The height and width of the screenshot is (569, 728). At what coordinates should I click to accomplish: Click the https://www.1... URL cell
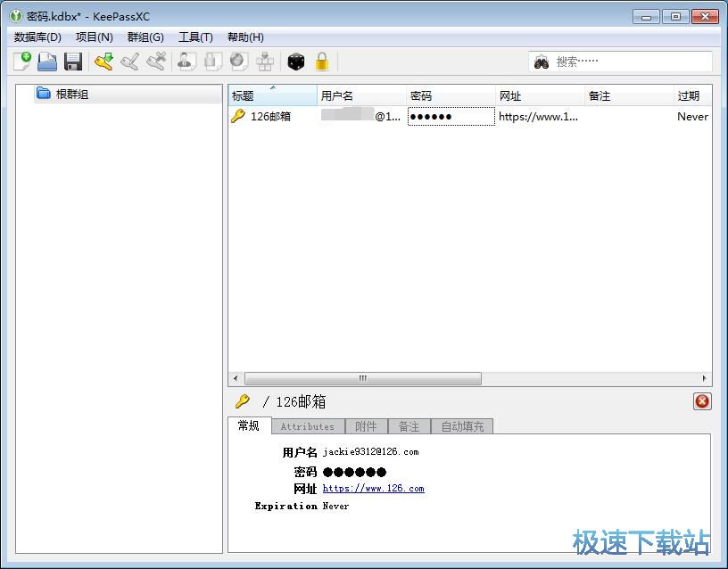pyautogui.click(x=539, y=116)
